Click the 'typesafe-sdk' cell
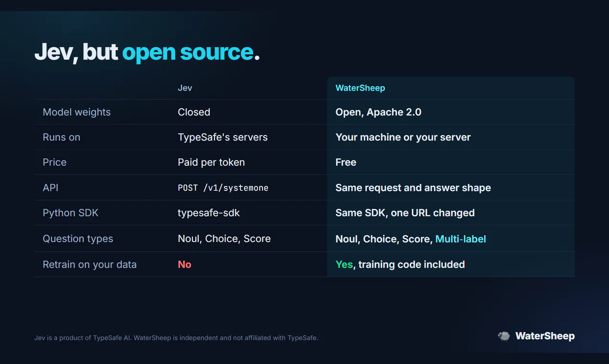This screenshot has width=609, height=364. [209, 213]
